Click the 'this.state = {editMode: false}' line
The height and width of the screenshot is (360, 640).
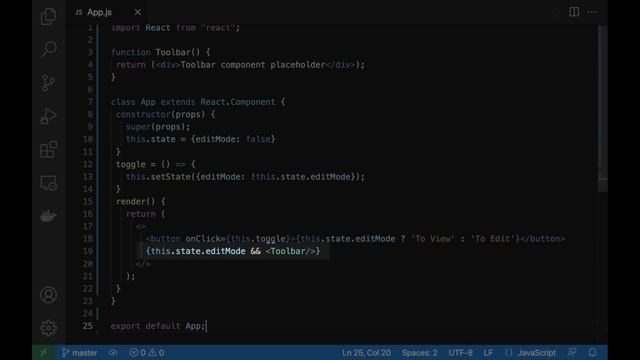pyautogui.click(x=200, y=139)
